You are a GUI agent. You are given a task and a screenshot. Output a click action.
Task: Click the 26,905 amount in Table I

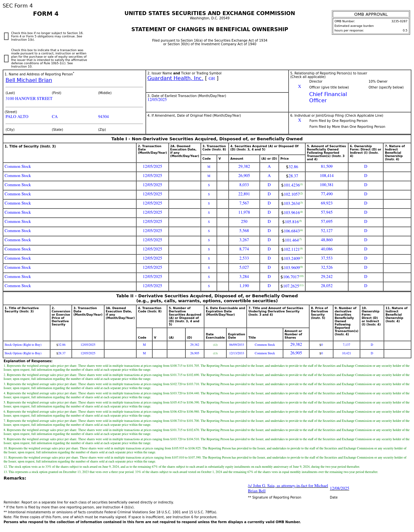coord(244,176)
